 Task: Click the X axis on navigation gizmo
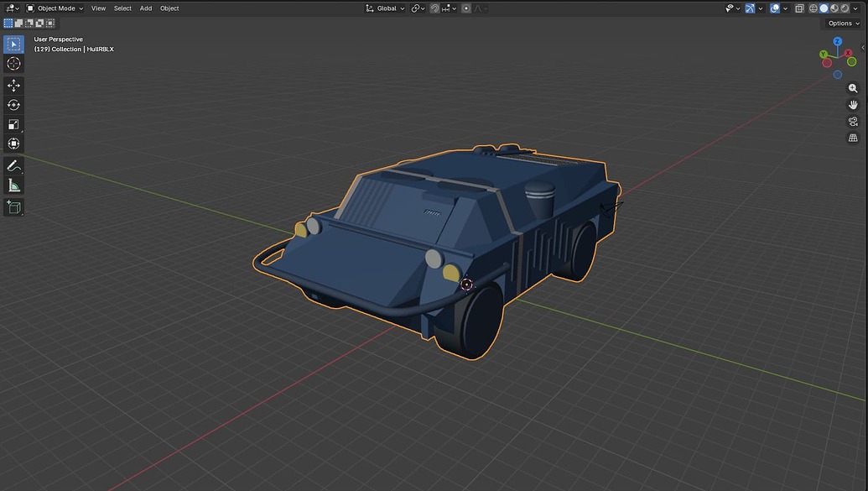tap(848, 53)
